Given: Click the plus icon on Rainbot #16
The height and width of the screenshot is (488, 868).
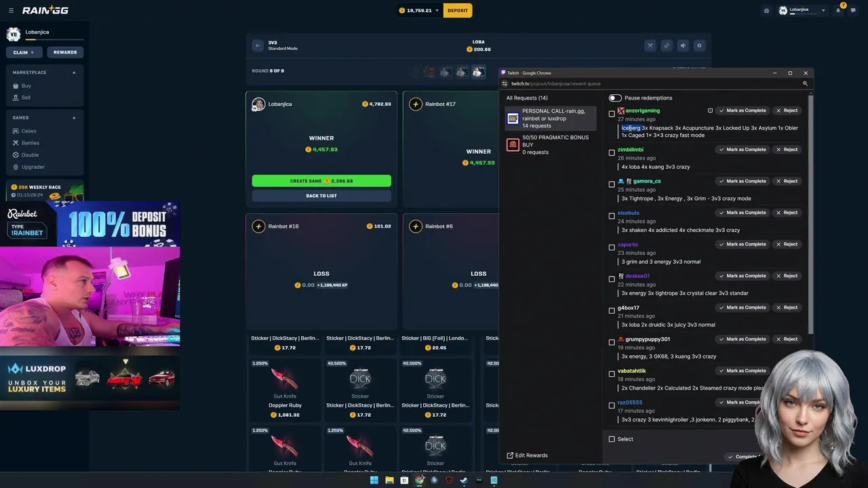Looking at the screenshot, I should (258, 226).
